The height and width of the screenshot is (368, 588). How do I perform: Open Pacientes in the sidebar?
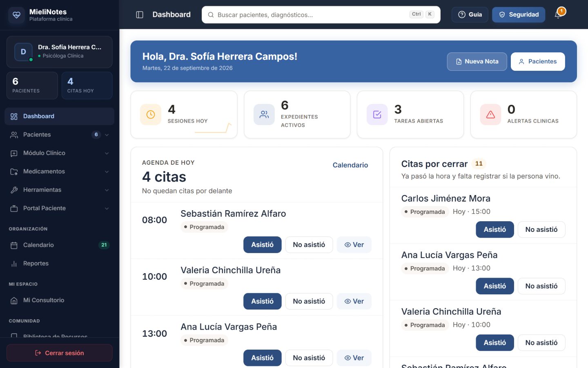point(60,135)
